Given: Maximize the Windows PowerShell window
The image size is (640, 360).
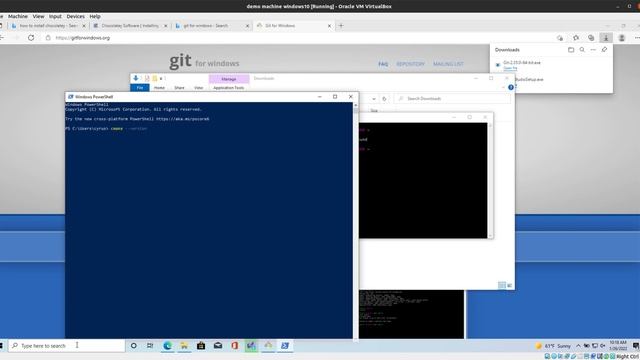Looking at the screenshot, I should pos(335,97).
